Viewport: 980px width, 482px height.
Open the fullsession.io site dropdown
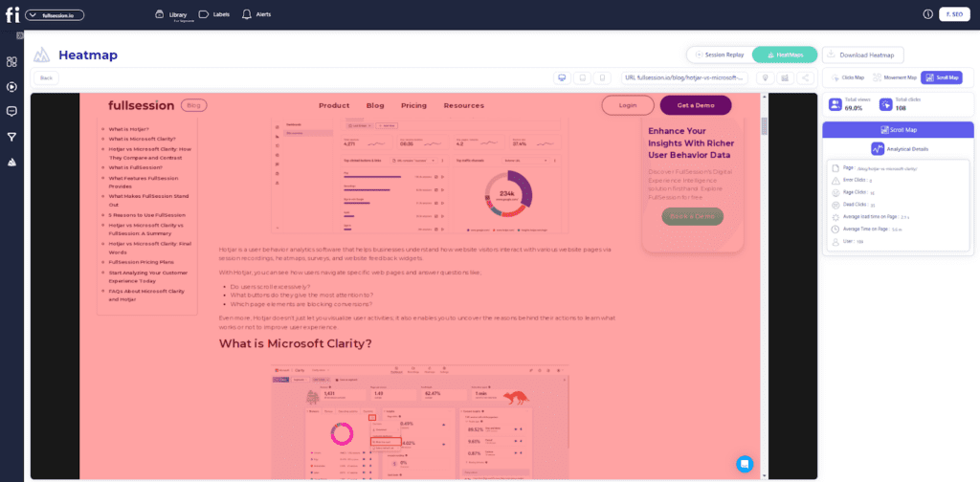pos(55,15)
